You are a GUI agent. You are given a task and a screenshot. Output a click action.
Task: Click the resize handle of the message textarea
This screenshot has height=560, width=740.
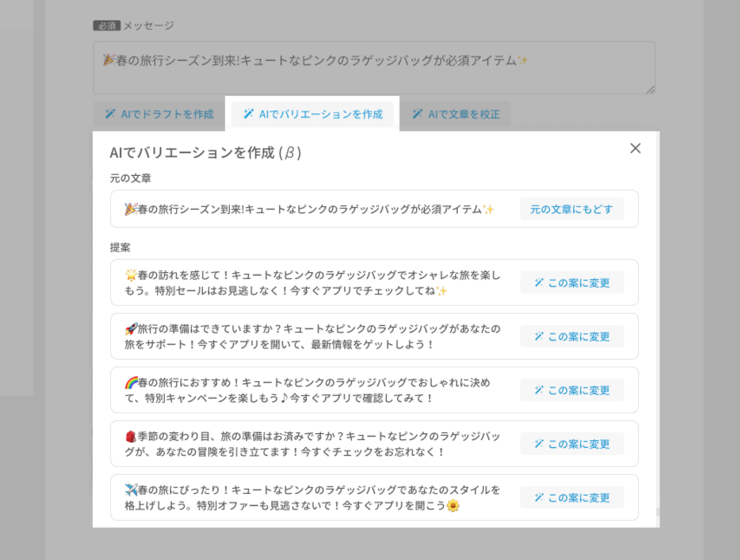click(650, 90)
